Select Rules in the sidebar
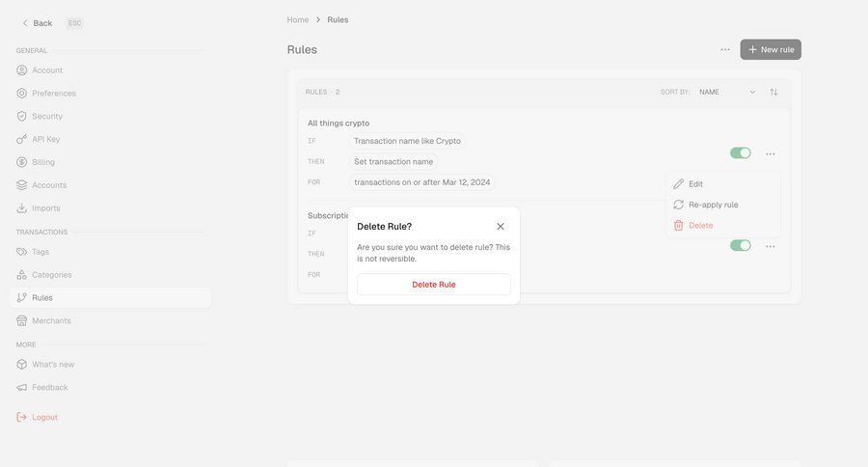This screenshot has width=868, height=467. click(x=110, y=297)
